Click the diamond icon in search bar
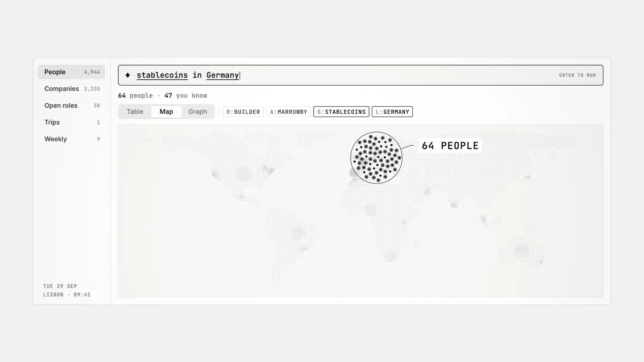The height and width of the screenshot is (362, 644). click(128, 75)
